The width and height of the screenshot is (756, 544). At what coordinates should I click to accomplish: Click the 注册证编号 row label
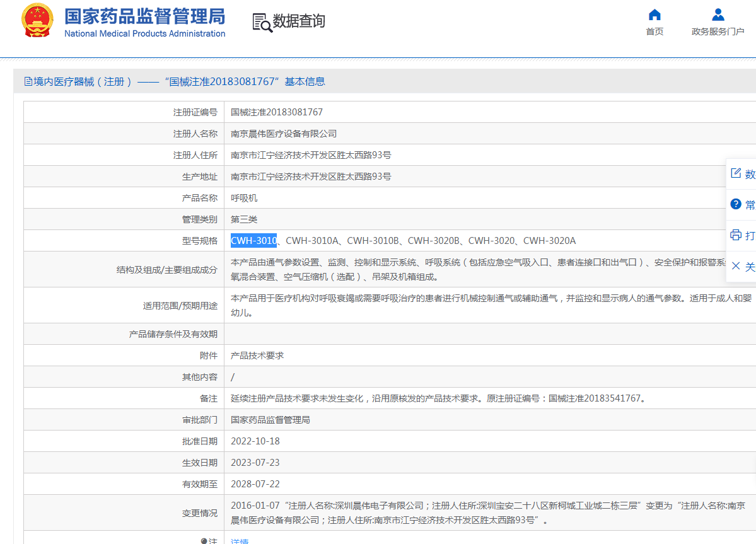click(x=195, y=112)
